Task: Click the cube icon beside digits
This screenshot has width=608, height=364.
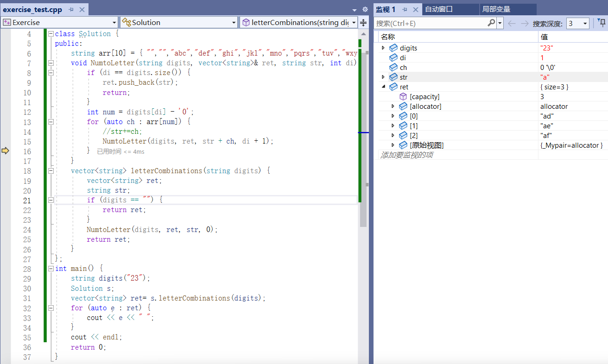Action: 393,48
